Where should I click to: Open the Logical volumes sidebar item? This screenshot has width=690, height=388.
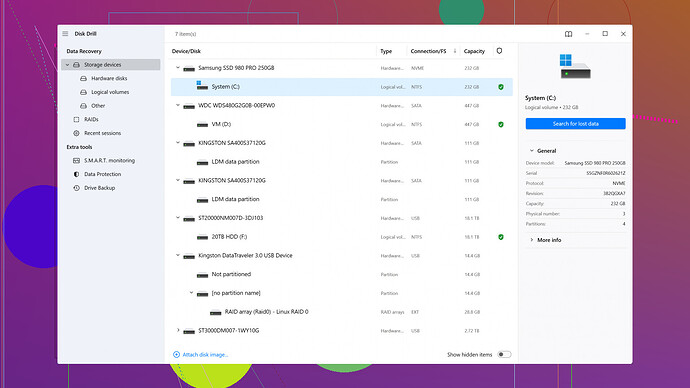pyautogui.click(x=110, y=92)
